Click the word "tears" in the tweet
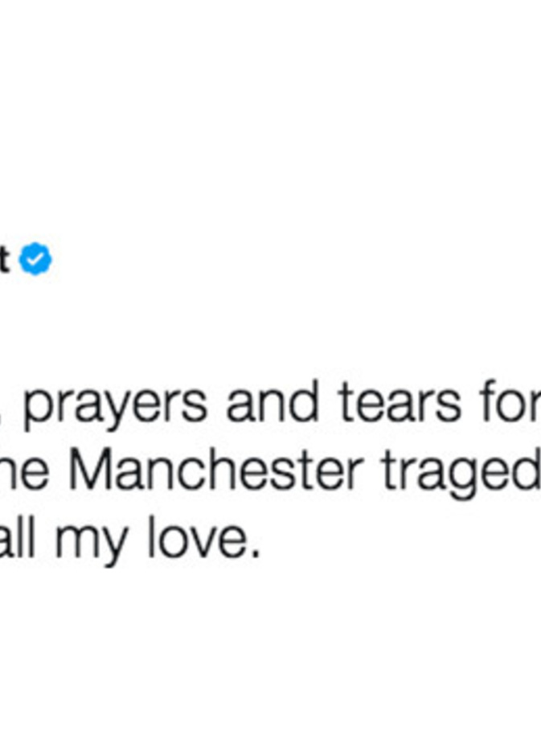Viewport: 541px width, 756px height. click(400, 405)
